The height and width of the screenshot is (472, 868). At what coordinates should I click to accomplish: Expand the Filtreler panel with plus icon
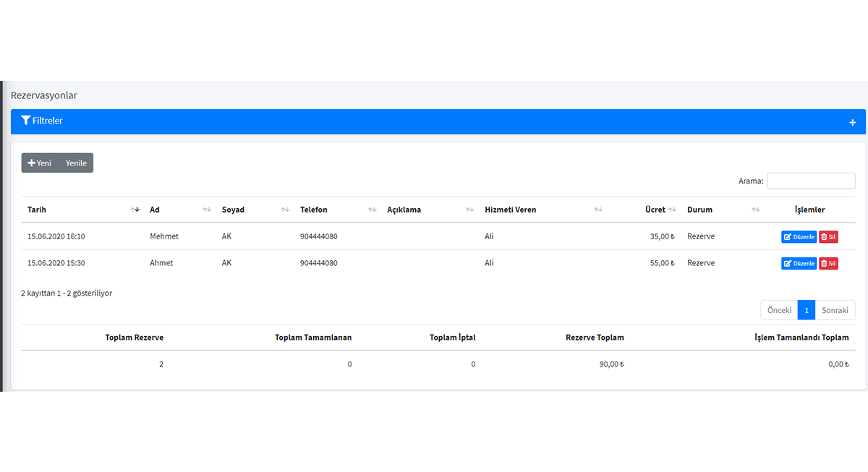(852, 122)
